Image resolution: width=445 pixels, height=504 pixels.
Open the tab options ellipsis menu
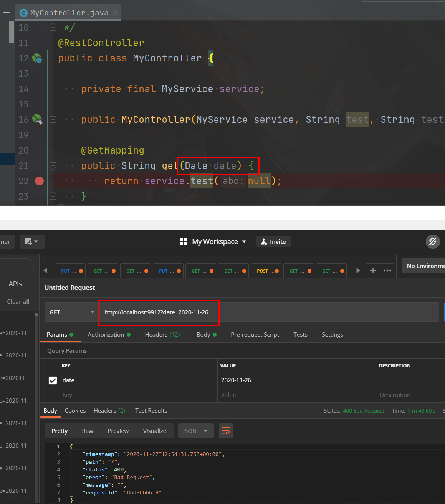point(387,271)
